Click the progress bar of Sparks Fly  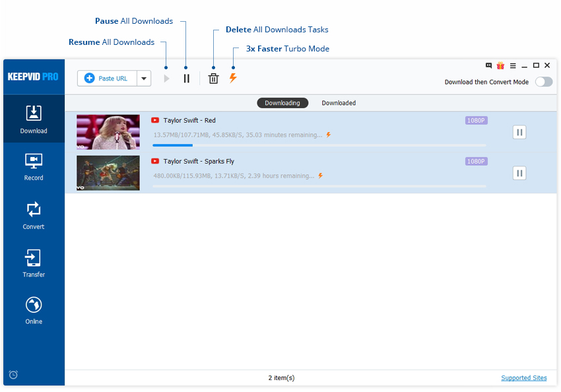pos(319,186)
